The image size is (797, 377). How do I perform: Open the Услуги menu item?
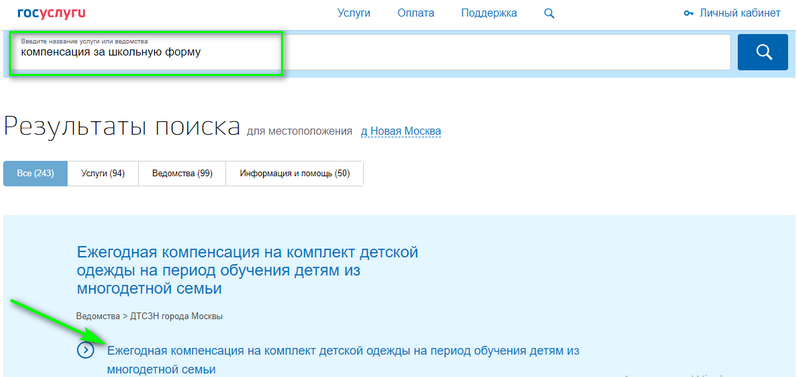(354, 13)
